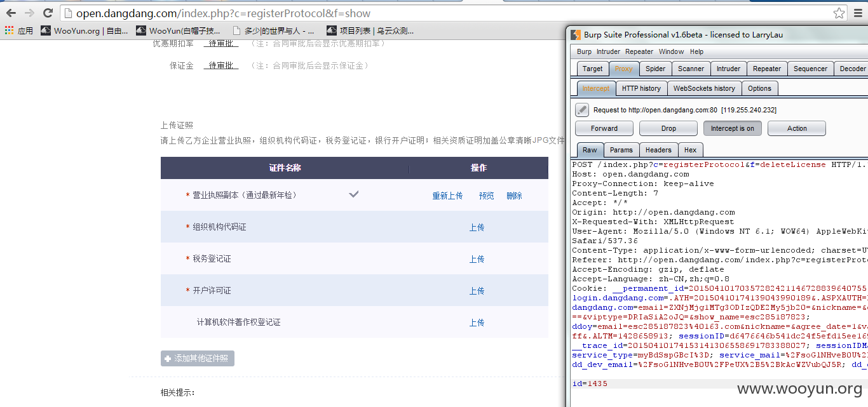Click the Host: open.dangdang.com header line
The image size is (868, 407).
pos(630,174)
